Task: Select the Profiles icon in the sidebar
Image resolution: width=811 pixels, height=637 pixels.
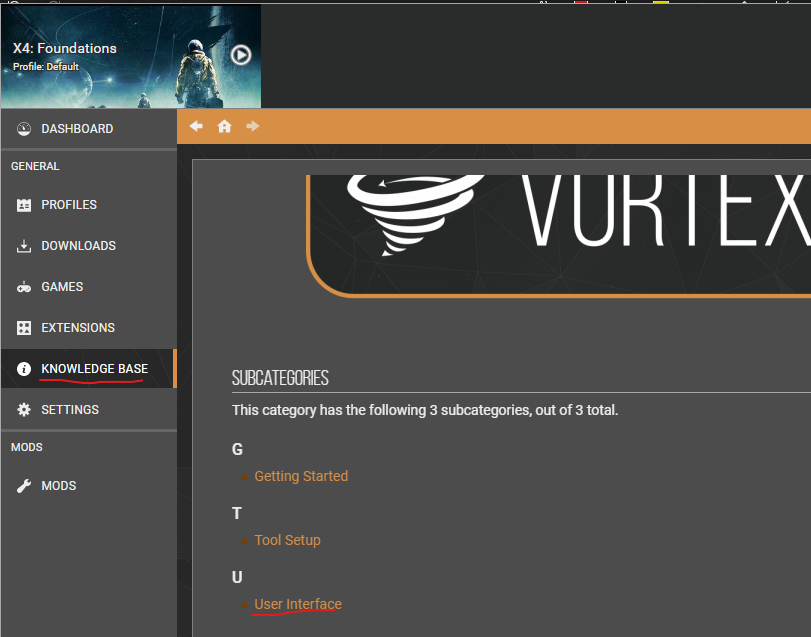Action: 22,204
